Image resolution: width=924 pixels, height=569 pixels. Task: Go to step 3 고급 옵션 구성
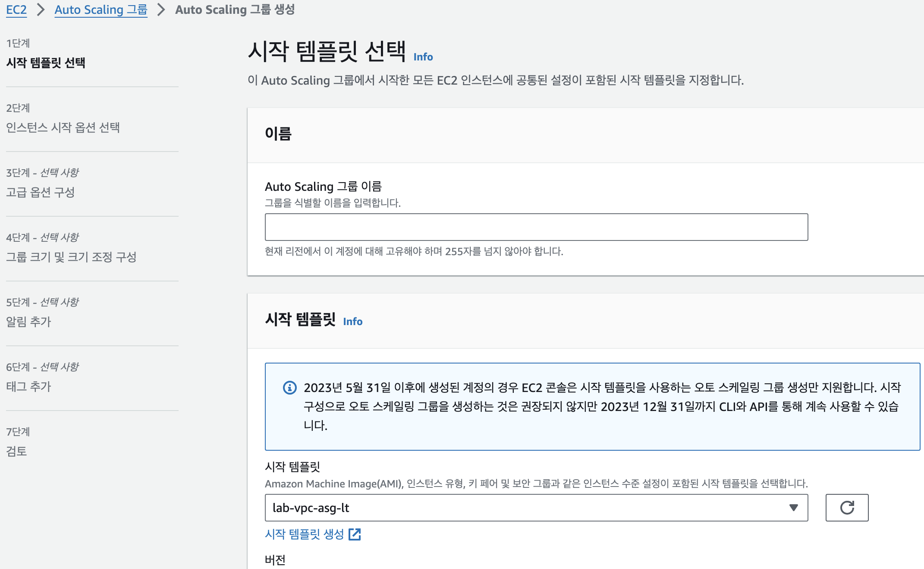pos(41,192)
